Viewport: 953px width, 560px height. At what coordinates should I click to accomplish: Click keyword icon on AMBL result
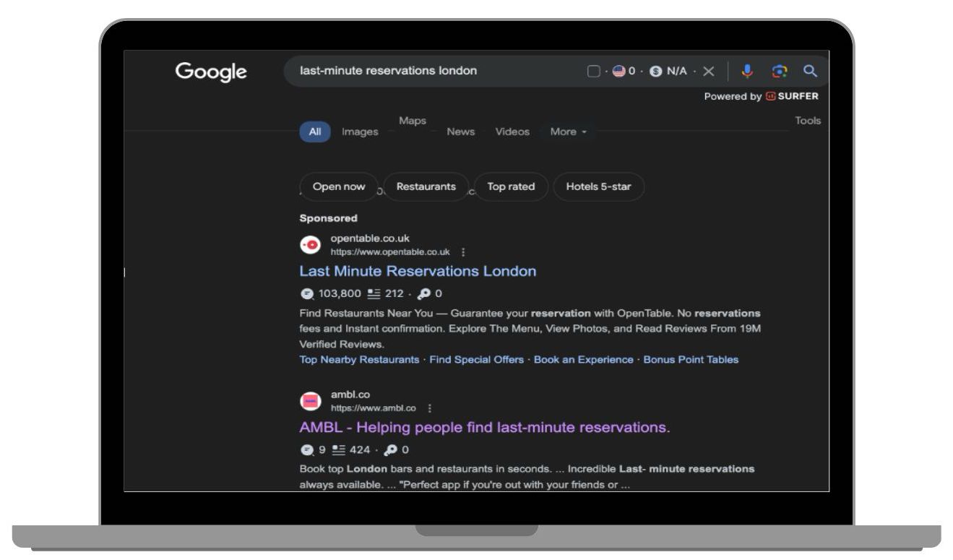point(390,449)
